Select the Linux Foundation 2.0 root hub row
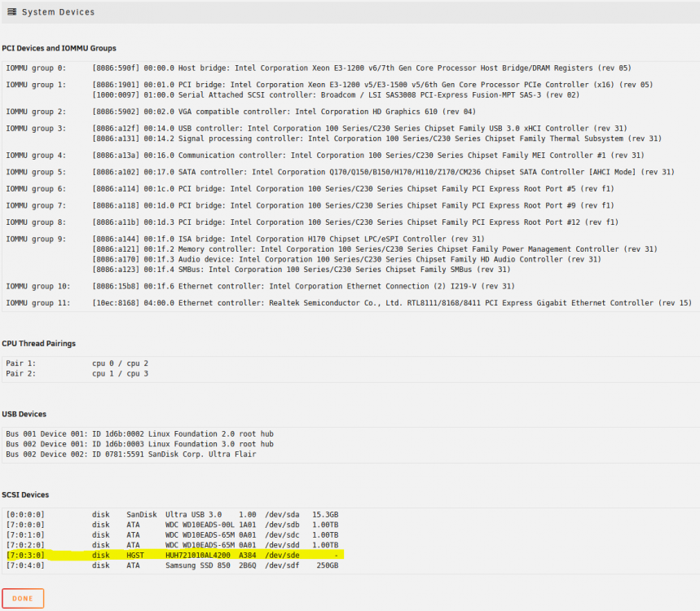 click(139, 434)
